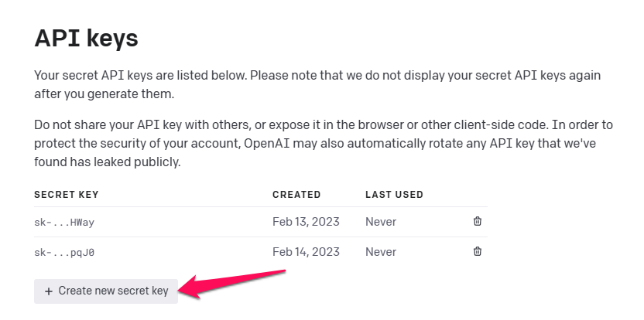Click the CREATED column header
The width and height of the screenshot is (644, 320).
296,195
